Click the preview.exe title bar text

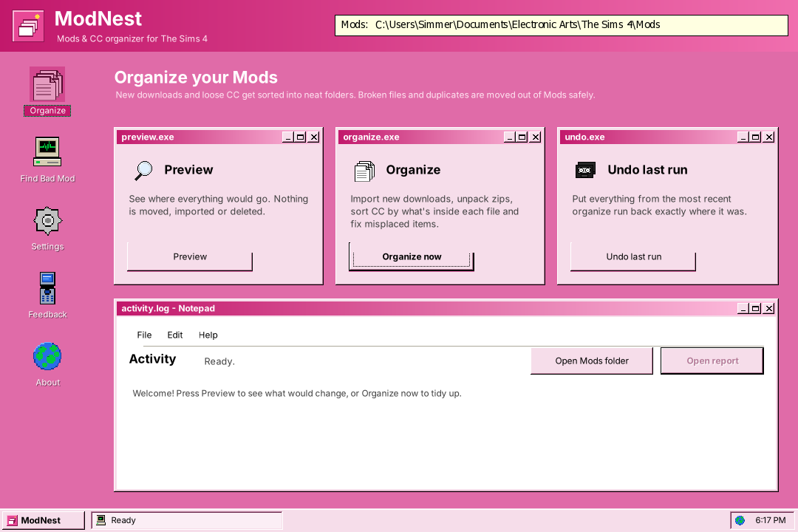[148, 137]
